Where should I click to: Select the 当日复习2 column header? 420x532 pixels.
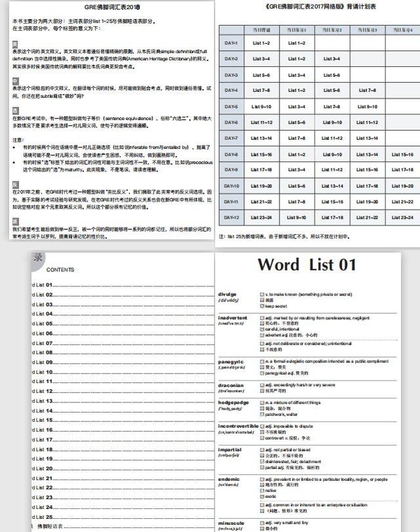332,30
